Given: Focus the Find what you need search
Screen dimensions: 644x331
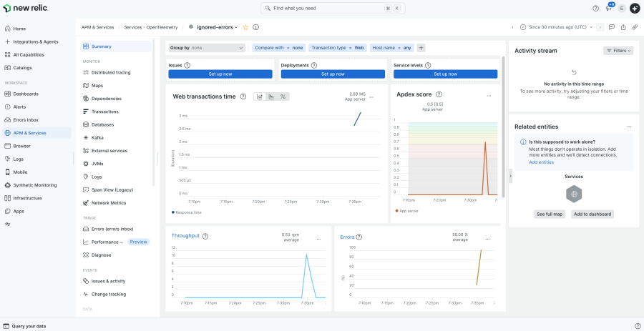Looking at the screenshot, I should coord(333,8).
